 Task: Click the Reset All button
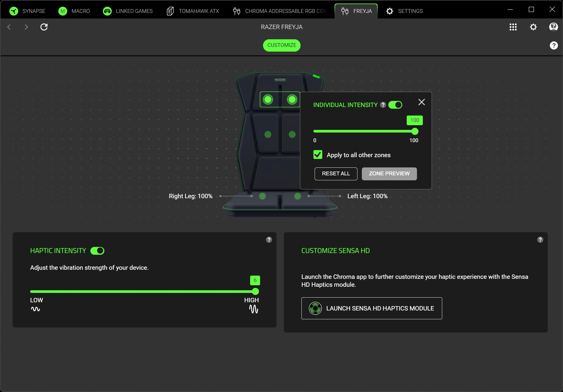point(336,174)
